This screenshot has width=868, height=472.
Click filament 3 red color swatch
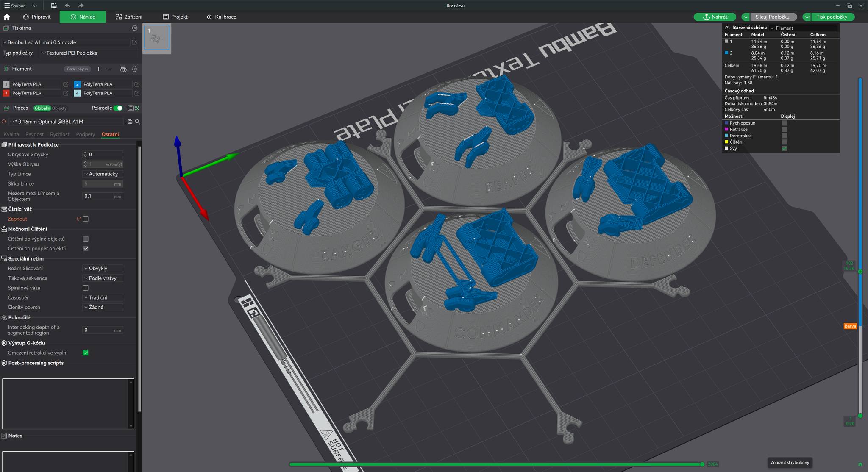(6, 93)
